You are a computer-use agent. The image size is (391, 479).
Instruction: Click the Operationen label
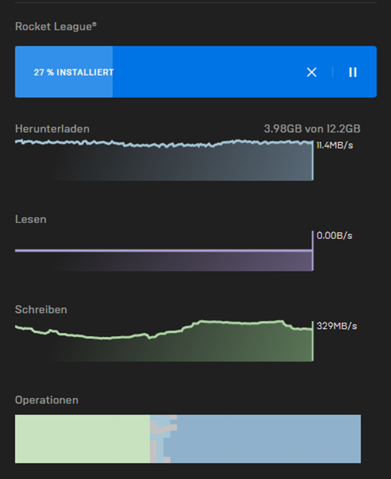[47, 400]
